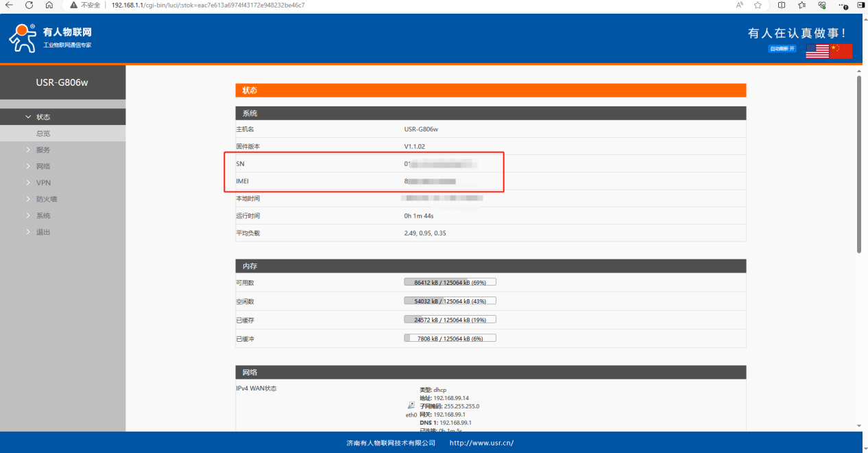The height and width of the screenshot is (453, 868).
Task: Toggle the 自动刷新 auto-refresh switch
Action: coord(782,49)
